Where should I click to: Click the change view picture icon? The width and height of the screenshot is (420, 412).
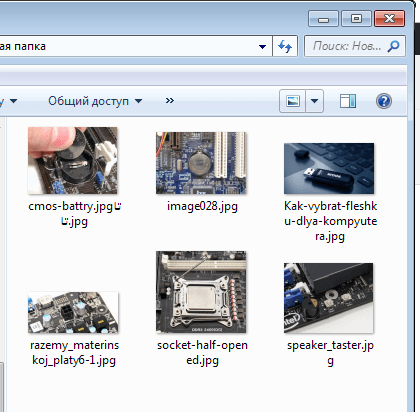(x=292, y=101)
